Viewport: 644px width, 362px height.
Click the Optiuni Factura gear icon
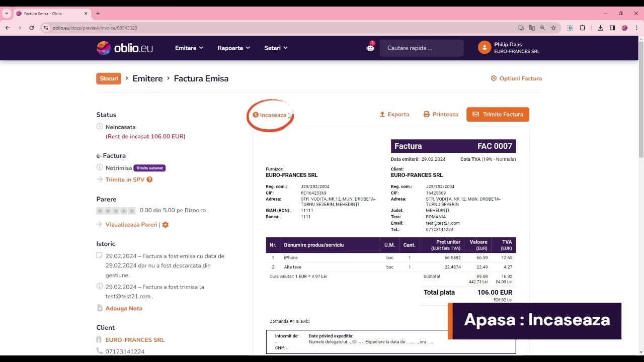[494, 78]
